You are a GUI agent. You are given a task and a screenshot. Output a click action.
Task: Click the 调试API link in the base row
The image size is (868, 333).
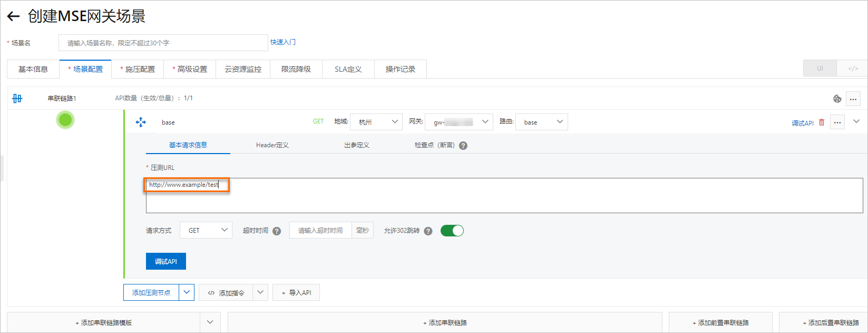[803, 123]
